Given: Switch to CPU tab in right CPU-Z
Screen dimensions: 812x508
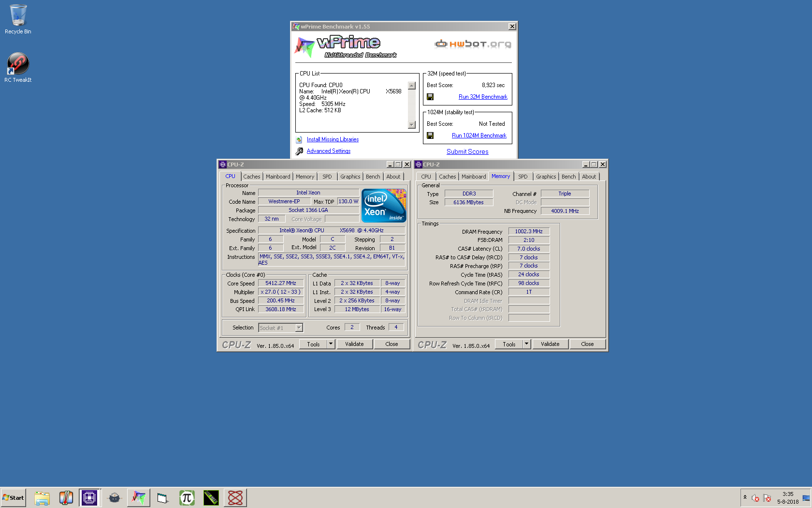Looking at the screenshot, I should pos(426,177).
